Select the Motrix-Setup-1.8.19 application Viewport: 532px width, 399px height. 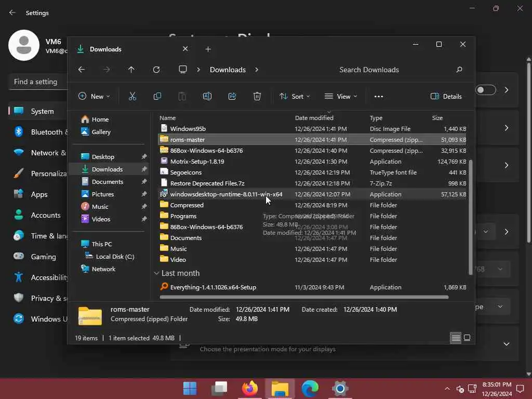pyautogui.click(x=312, y=162)
